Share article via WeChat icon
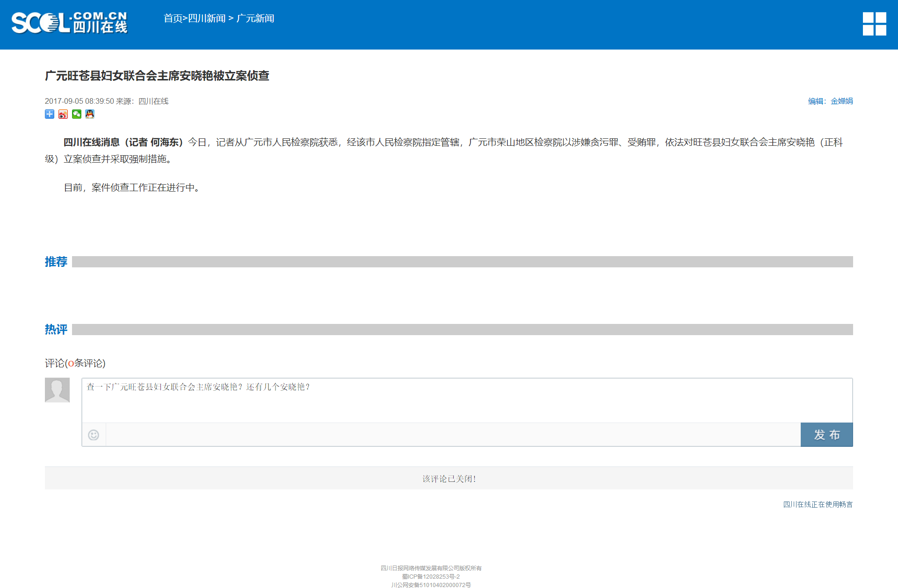The height and width of the screenshot is (588, 898). (77, 114)
